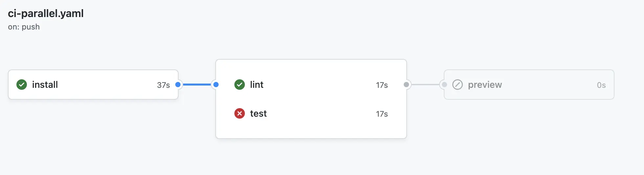Screen dimensions: 644x175
Task: Click the green success checkmark on install
Action: (x=22, y=85)
